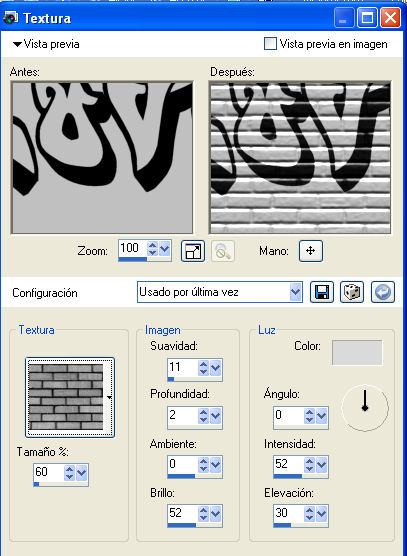Click the fit-to-window zoom icon
407x556 pixels.
193,251
